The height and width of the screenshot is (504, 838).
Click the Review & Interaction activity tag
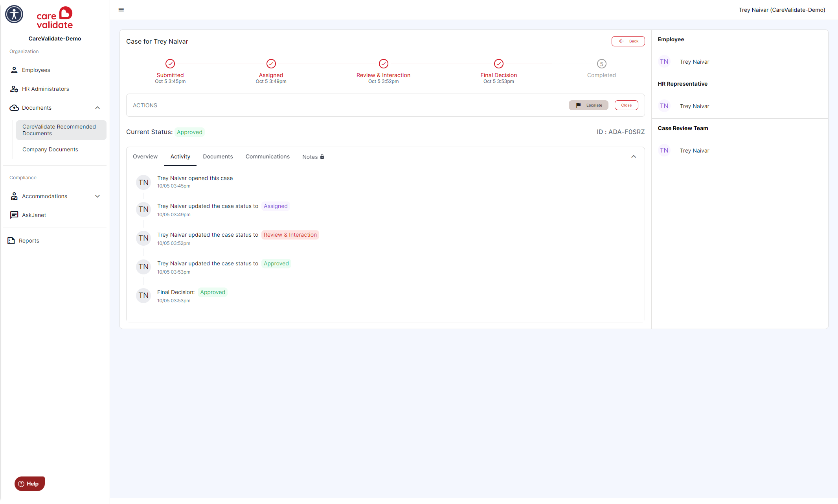coord(290,235)
